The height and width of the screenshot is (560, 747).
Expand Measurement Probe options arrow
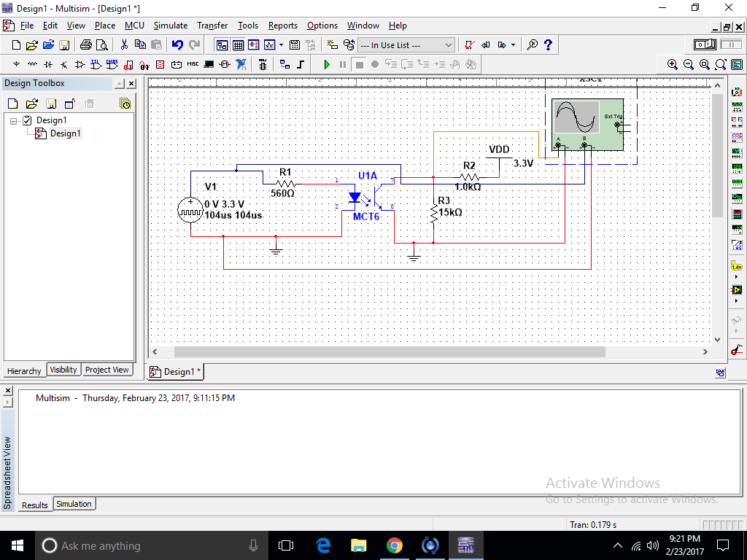(x=737, y=277)
